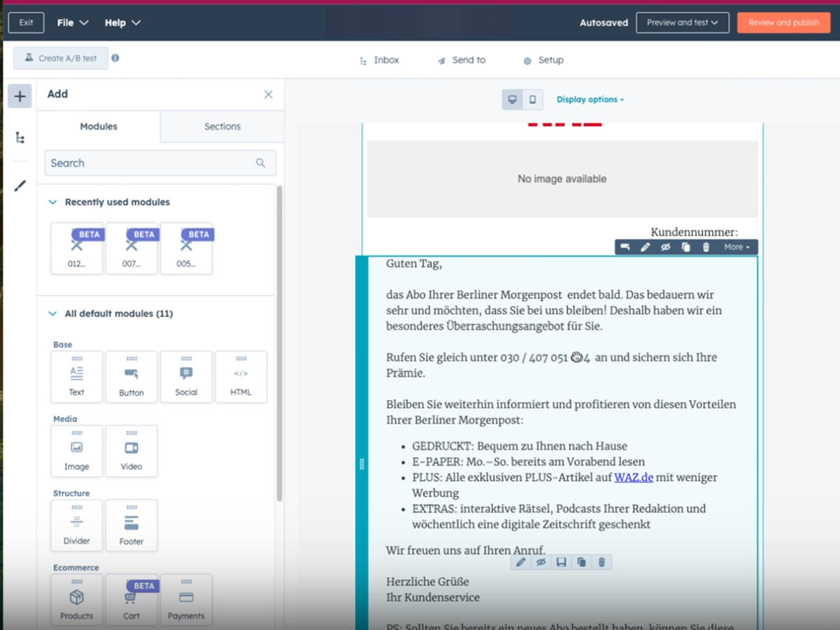Select the Divider module
Screen dimensions: 840x630
(x=77, y=526)
